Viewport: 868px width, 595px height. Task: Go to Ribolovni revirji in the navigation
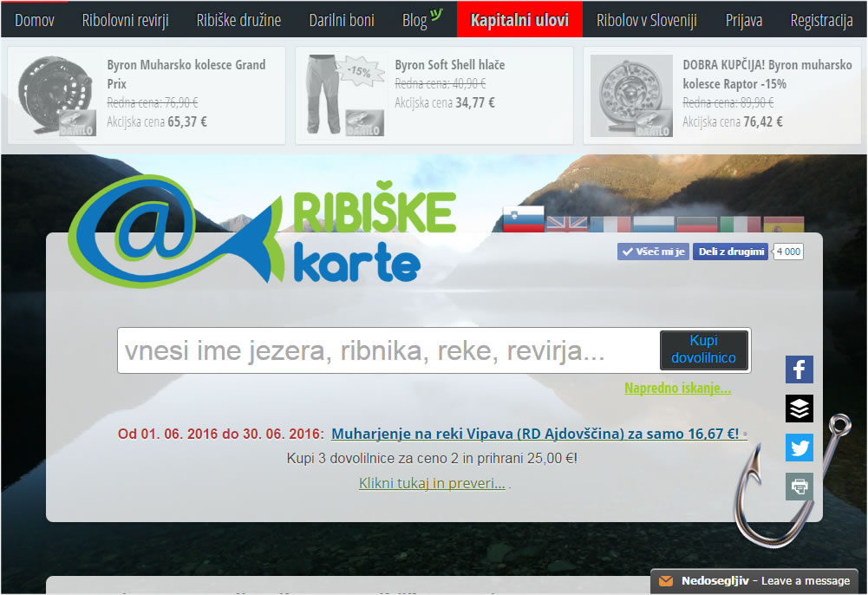(x=125, y=21)
